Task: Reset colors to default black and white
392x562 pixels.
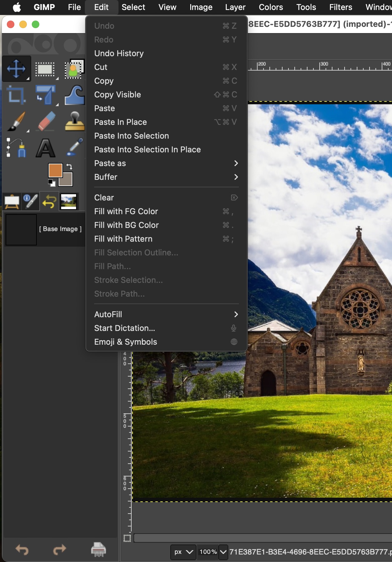Action: point(51,183)
